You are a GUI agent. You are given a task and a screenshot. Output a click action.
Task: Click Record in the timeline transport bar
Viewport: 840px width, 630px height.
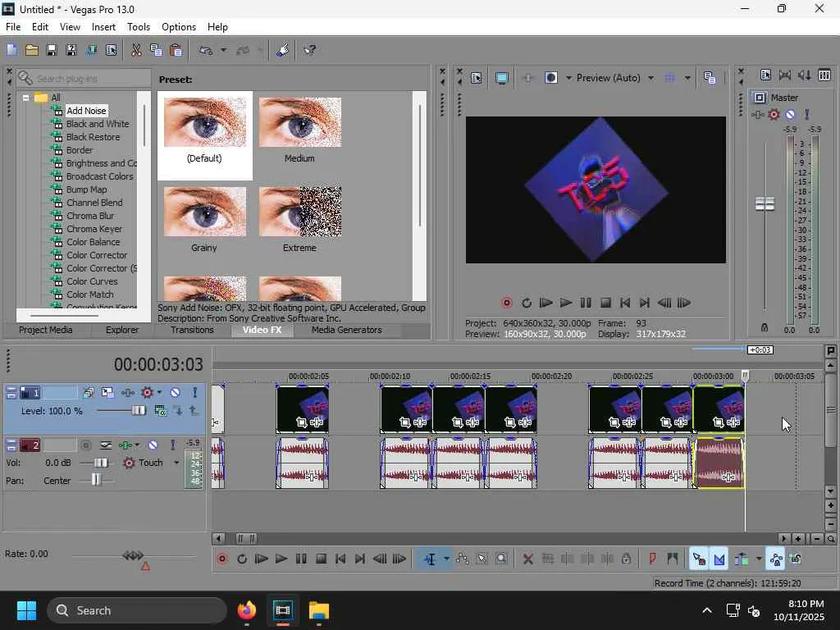coord(221,559)
